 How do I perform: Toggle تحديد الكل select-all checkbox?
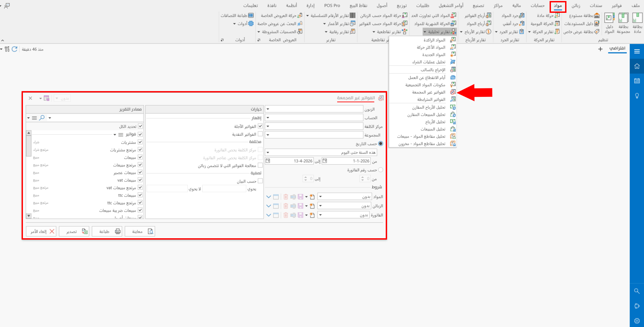point(140,126)
